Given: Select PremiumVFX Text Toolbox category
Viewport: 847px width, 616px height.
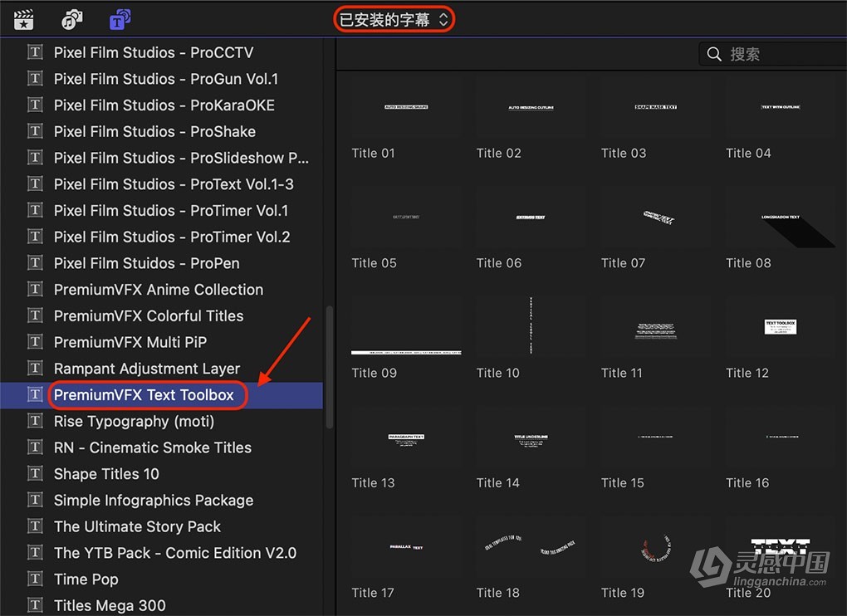Looking at the screenshot, I should (162, 394).
